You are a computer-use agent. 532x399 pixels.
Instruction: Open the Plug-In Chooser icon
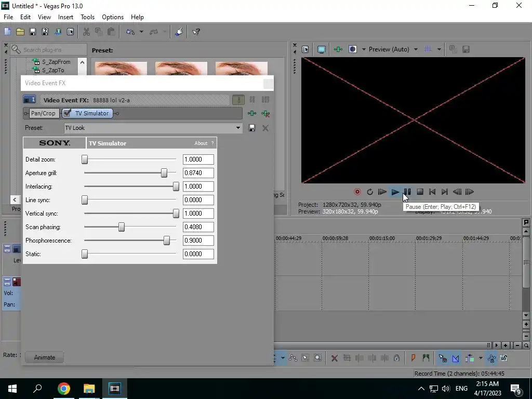252,113
